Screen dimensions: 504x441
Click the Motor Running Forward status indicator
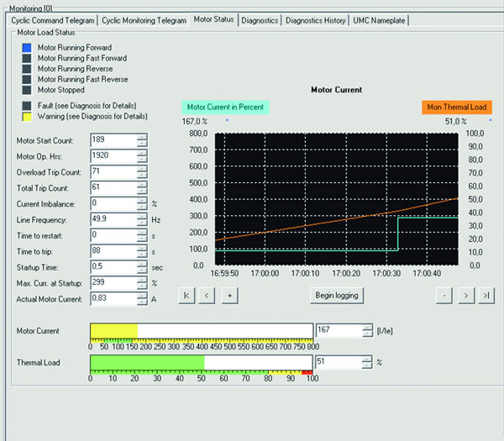[x=28, y=48]
